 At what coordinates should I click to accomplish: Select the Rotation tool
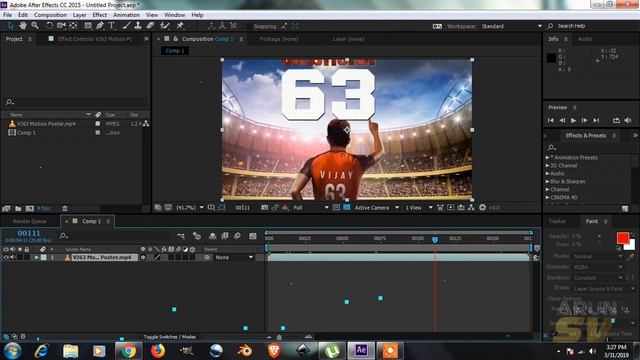point(49,26)
